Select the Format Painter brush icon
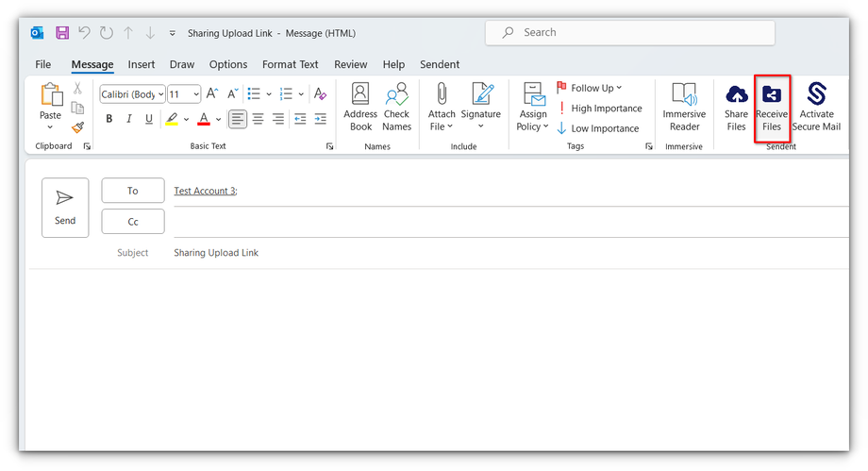Viewport: 868px width, 471px height. click(x=77, y=127)
